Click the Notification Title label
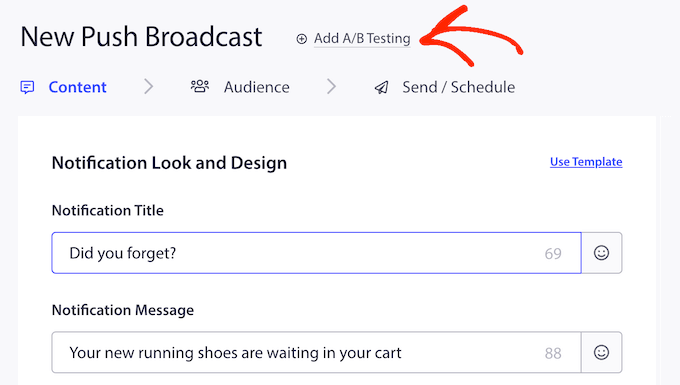Screen dimensions: 680x385 pyautogui.click(x=108, y=210)
